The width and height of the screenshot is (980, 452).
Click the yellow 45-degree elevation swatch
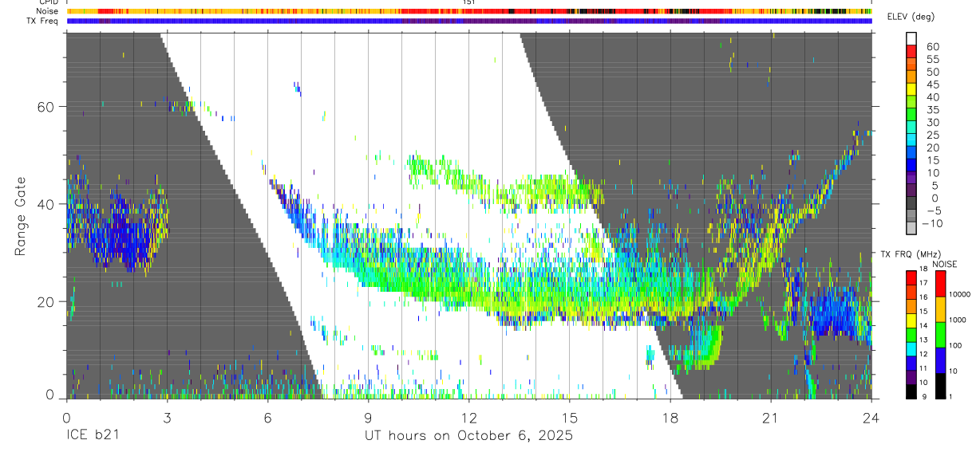911,90
